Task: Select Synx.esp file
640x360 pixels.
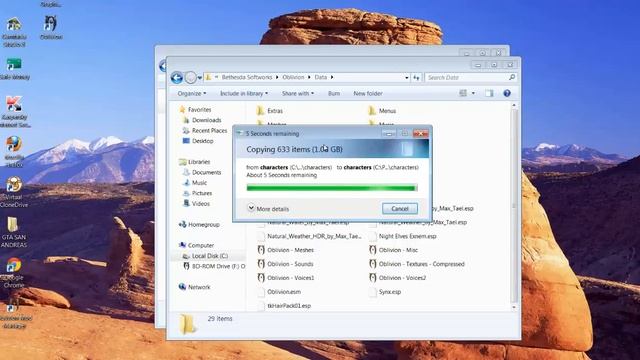Action: pyautogui.click(x=385, y=292)
